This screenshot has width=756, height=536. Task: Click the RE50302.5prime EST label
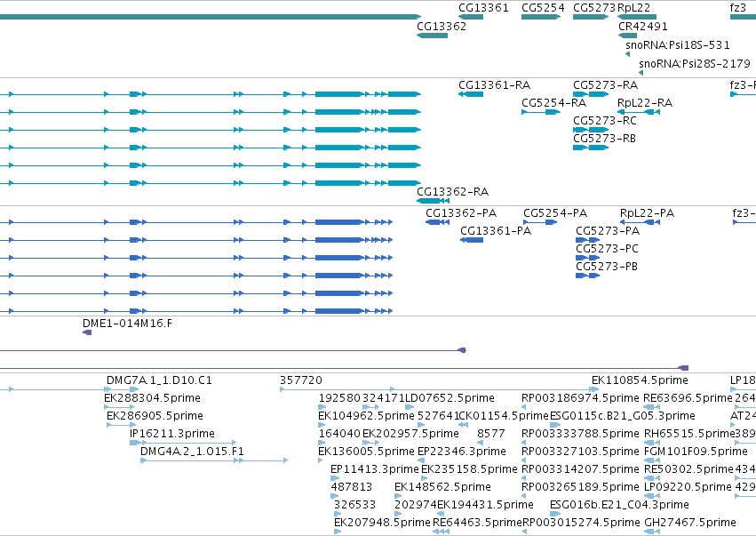(x=688, y=469)
